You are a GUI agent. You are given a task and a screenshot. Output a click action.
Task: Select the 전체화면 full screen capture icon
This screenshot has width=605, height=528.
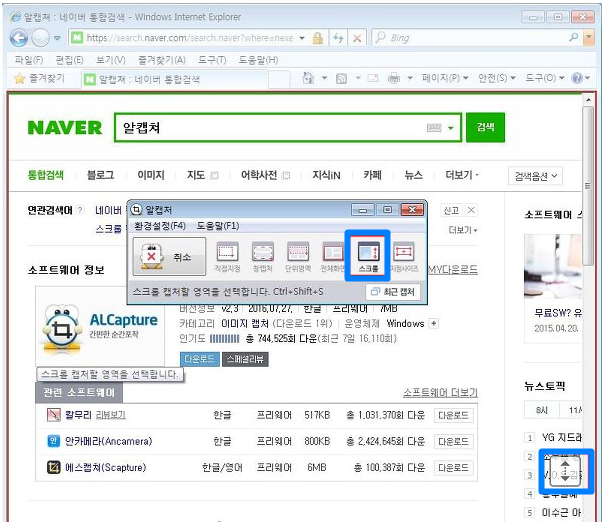coord(333,257)
